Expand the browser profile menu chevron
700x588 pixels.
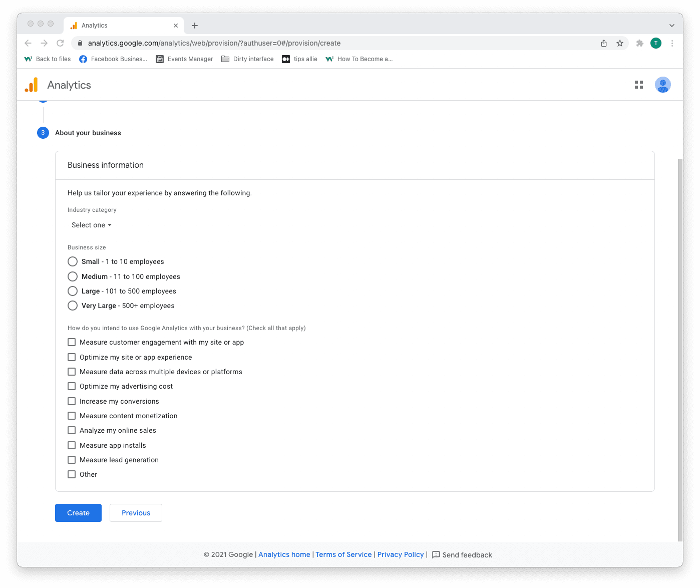coord(671,25)
